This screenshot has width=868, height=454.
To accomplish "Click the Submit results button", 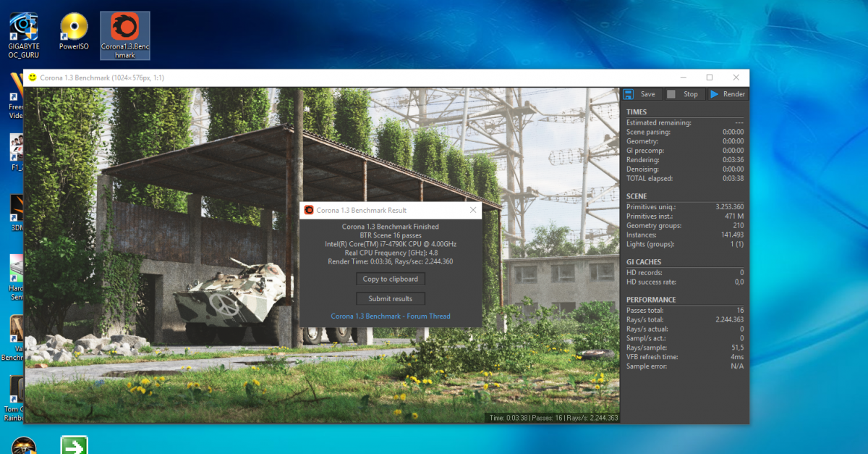I will (391, 298).
